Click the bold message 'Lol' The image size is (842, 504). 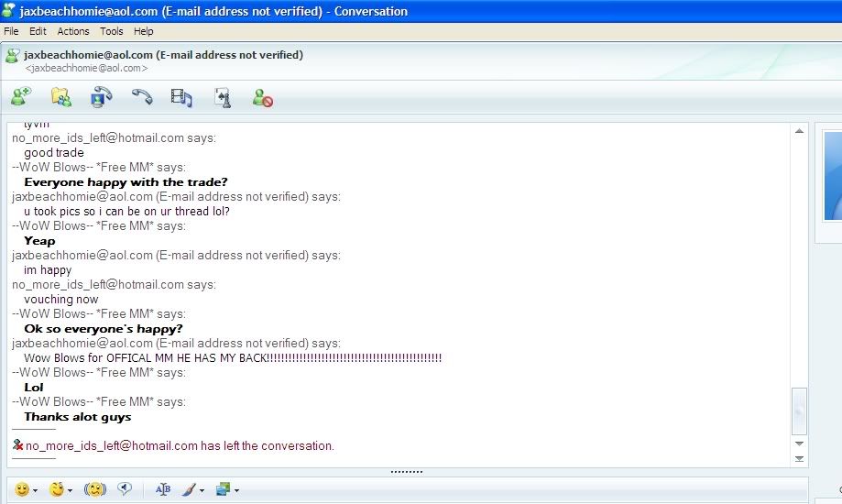33,388
